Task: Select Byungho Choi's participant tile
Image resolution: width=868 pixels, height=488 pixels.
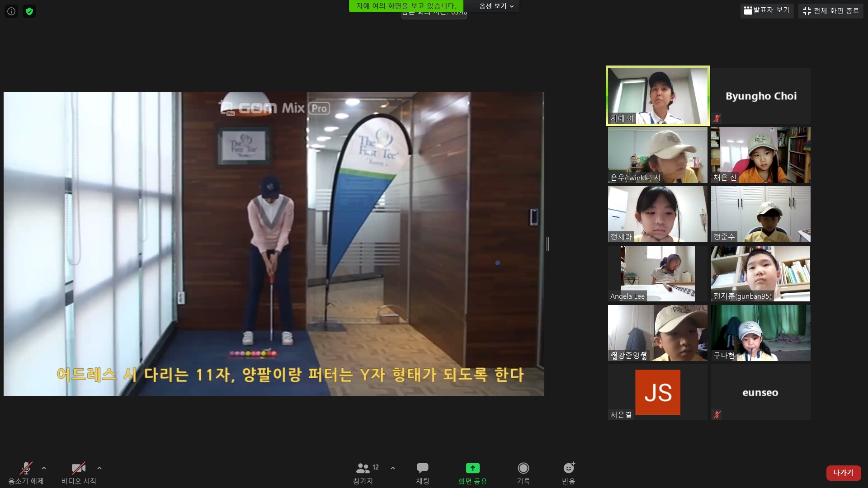Action: point(760,96)
